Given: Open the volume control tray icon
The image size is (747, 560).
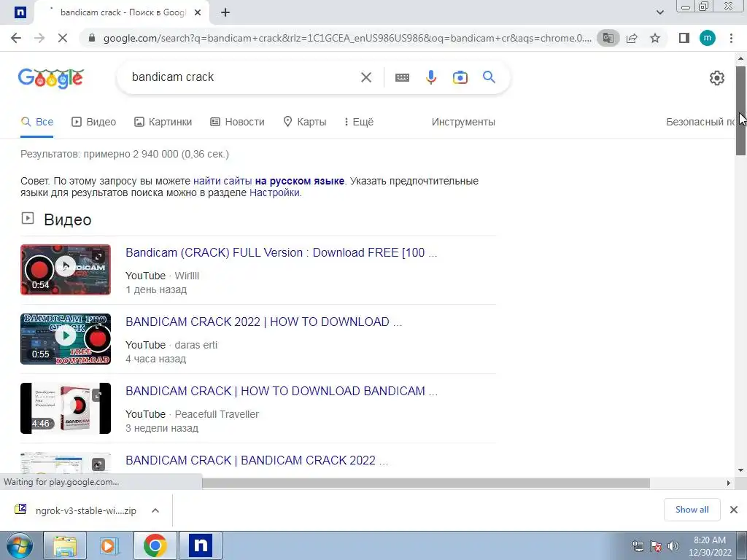Looking at the screenshot, I should click(x=673, y=546).
